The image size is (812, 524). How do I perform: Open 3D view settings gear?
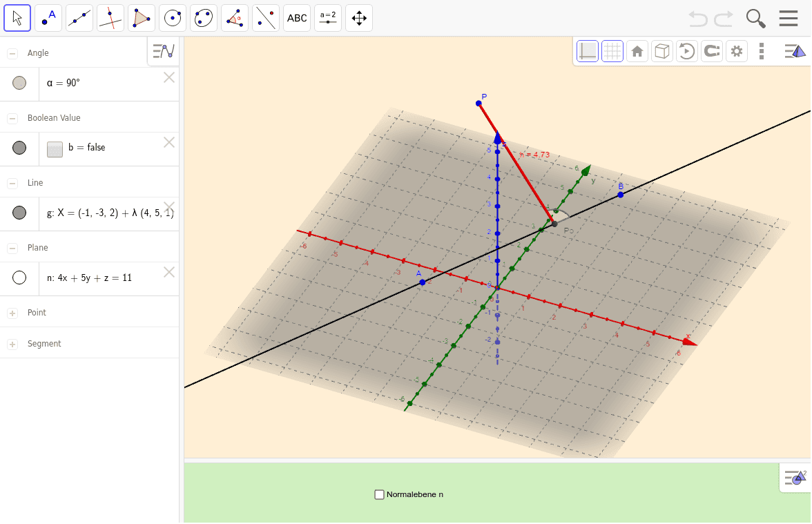click(736, 51)
